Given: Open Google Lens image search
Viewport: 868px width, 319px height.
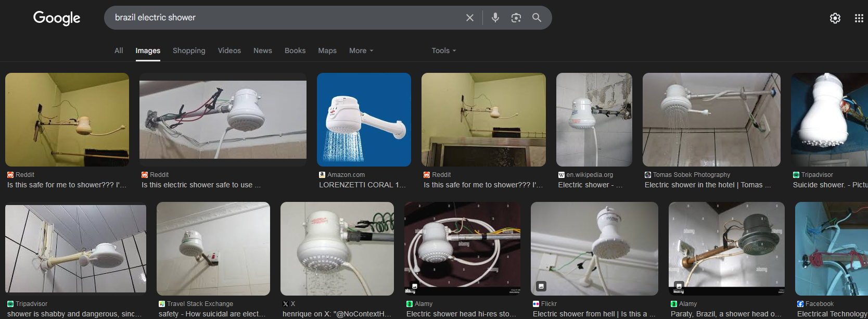Looking at the screenshot, I should [x=516, y=18].
